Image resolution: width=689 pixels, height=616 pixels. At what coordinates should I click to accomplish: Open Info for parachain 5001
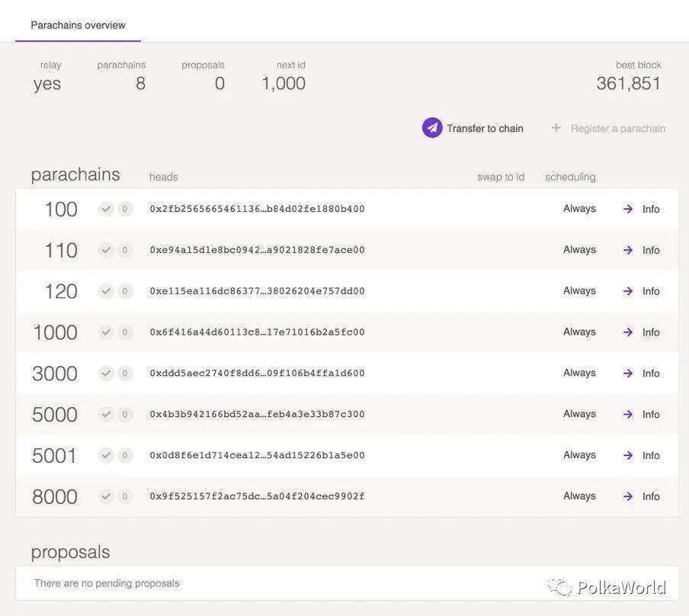tap(651, 455)
